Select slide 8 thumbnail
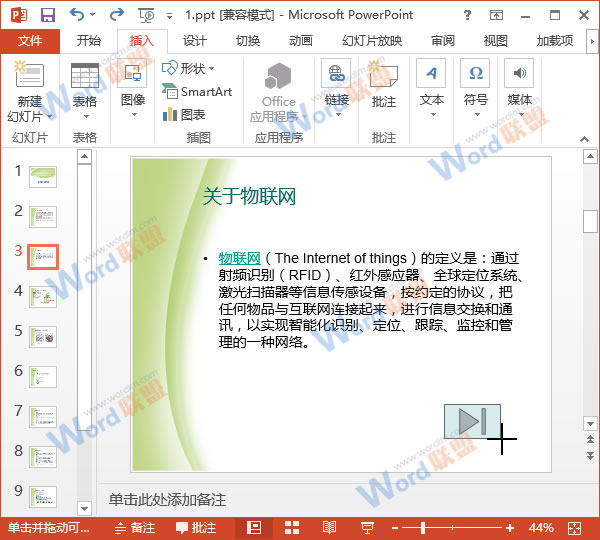 point(43,457)
